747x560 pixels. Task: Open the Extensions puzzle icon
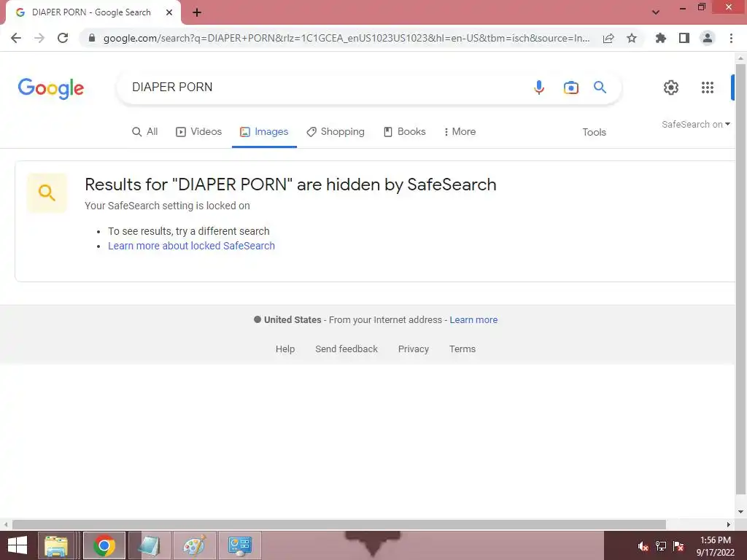[661, 38]
